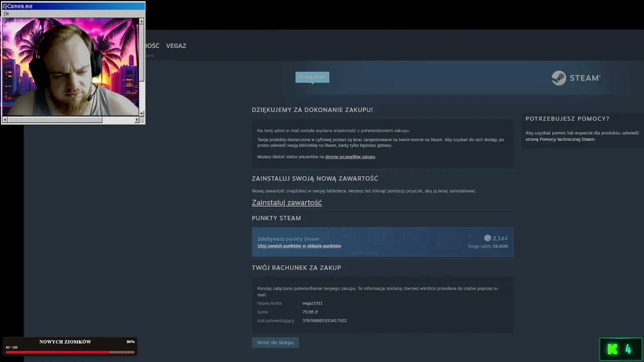The width and height of the screenshot is (644, 362).
Task: Click the 'ZAINSTALUJ SWOJĄ NOWĄ ZAWARTOŚĆ' heading
Action: point(315,178)
